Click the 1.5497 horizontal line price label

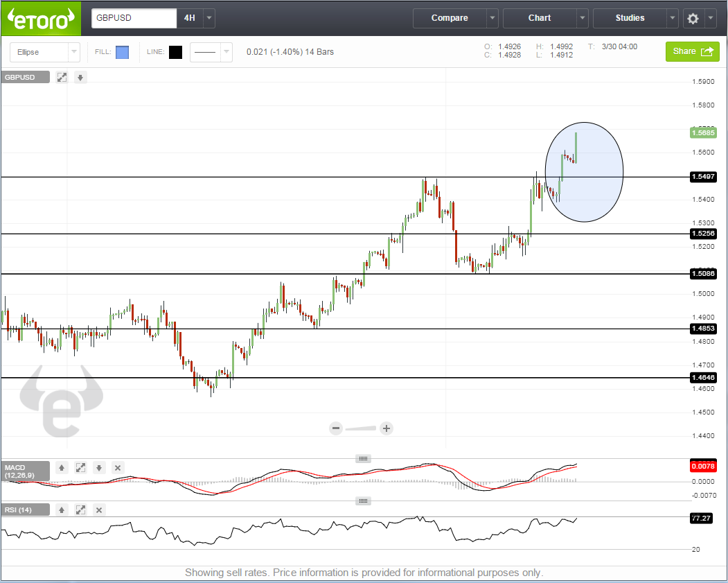pyautogui.click(x=703, y=177)
